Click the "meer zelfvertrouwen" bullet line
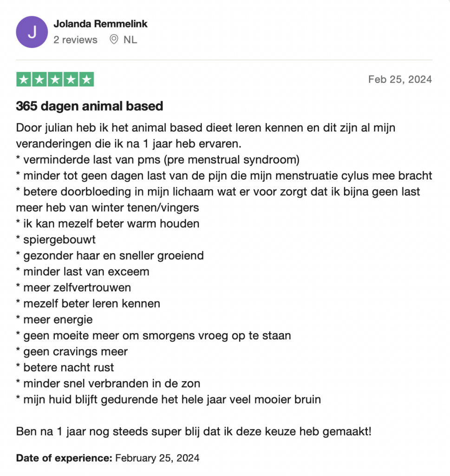This screenshot has width=450, height=476. [x=73, y=287]
